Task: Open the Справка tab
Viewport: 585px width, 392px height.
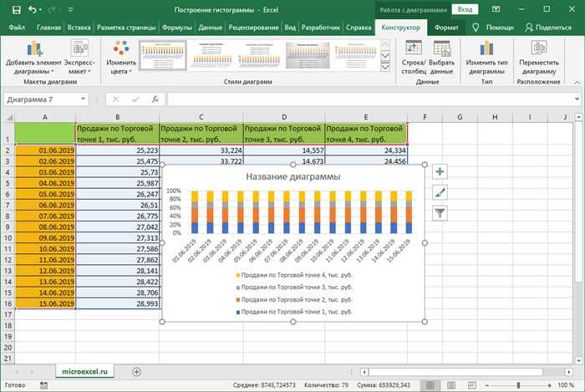Action: pyautogui.click(x=359, y=28)
